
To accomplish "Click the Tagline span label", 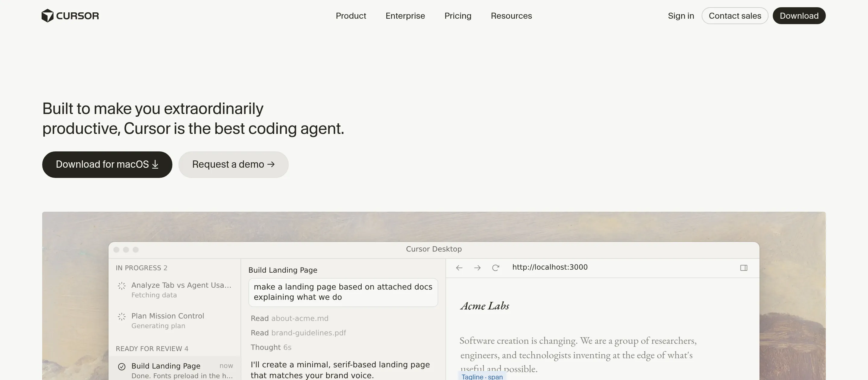I will point(482,377).
